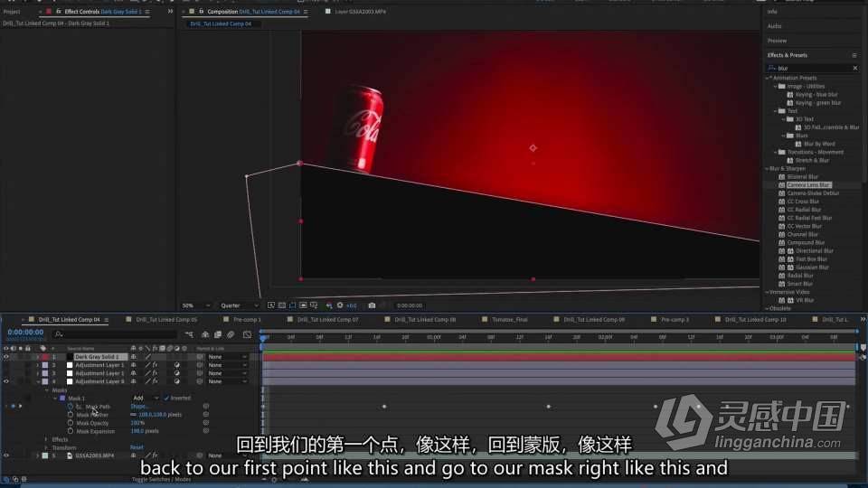
Task: Click pickwhip icon for Dark Gray Solid 1
Action: (x=200, y=357)
